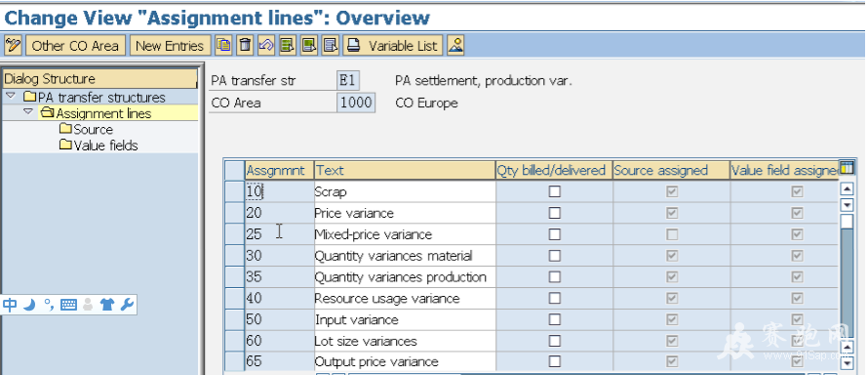Select Source in Dialog Structure
The height and width of the screenshot is (375, 868).
coord(93,129)
